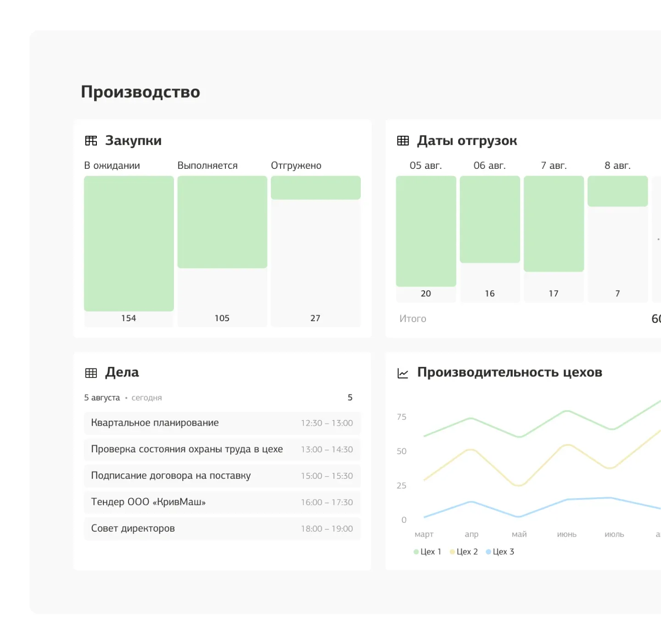Open the Проверка состояния охраны труда task
Screen dimensions: 661x644
pos(222,450)
